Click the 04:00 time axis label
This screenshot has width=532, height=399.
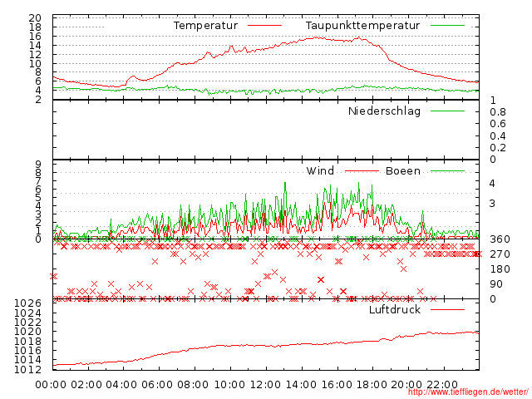tap(121, 385)
